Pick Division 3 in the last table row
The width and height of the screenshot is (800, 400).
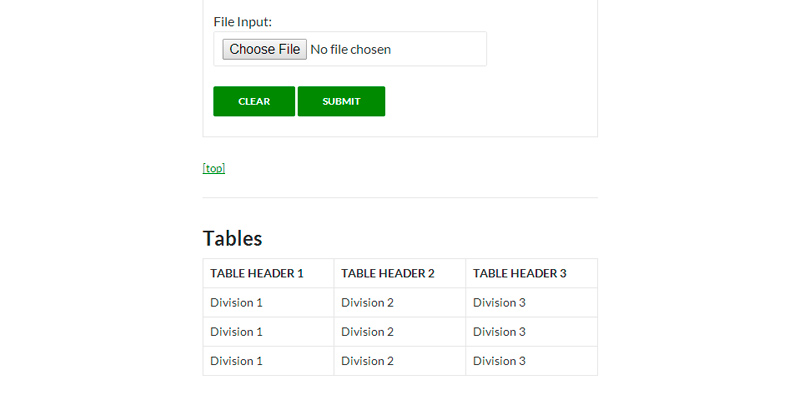(x=499, y=360)
